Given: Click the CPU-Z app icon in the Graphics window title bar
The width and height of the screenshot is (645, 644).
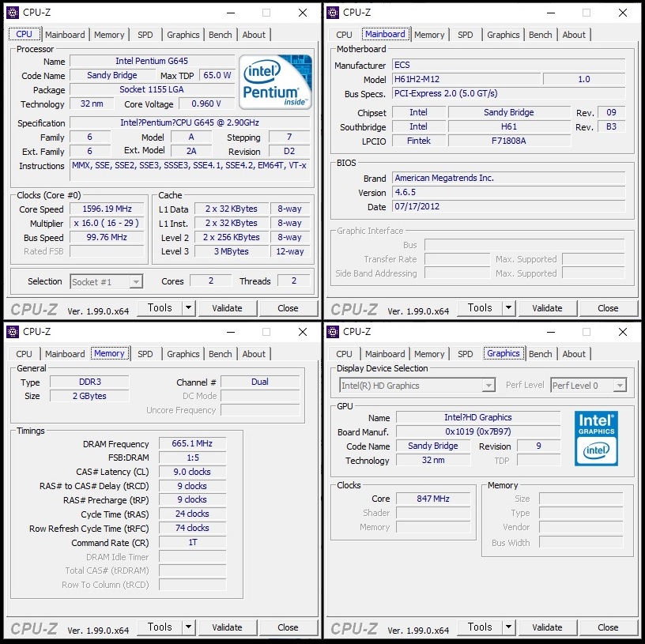Looking at the screenshot, I should [x=333, y=332].
